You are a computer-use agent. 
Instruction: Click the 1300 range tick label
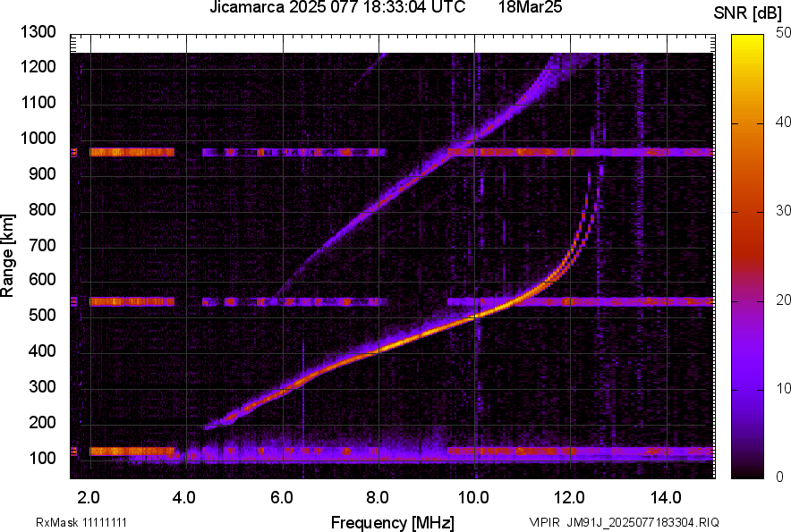pos(38,32)
